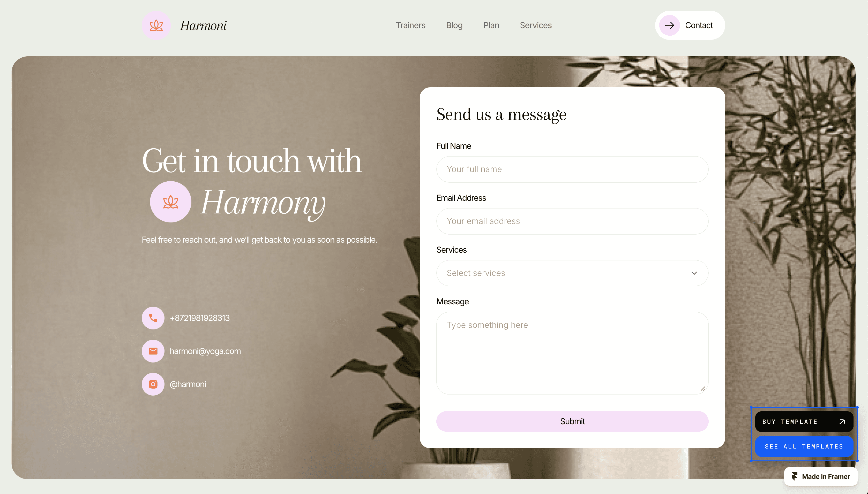Click the harmoni@yoga.com email link
Image resolution: width=868 pixels, height=494 pixels.
click(205, 351)
